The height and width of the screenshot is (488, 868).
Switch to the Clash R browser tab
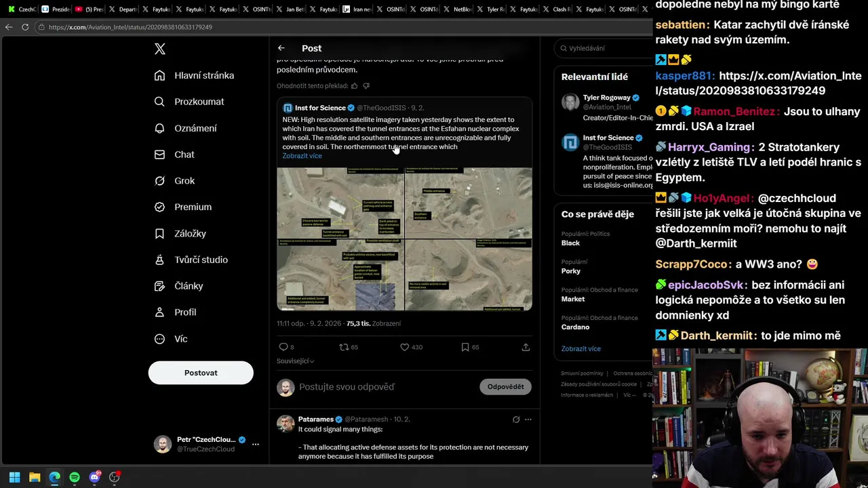tap(557, 9)
